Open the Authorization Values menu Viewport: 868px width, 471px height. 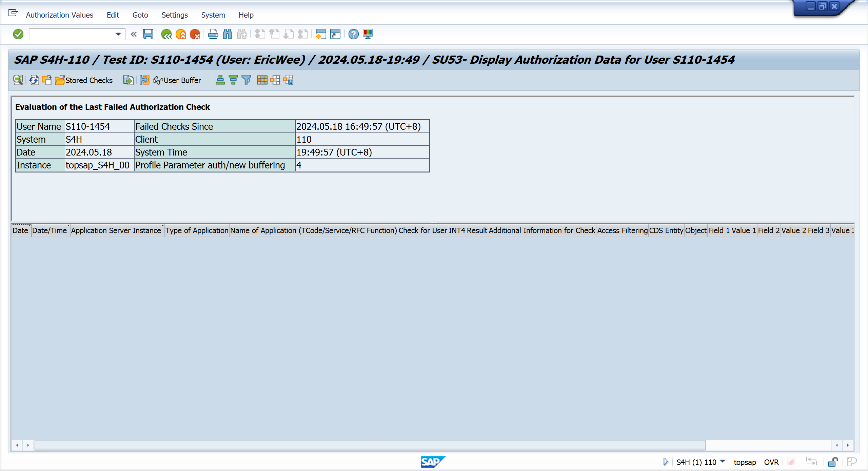[x=59, y=15]
